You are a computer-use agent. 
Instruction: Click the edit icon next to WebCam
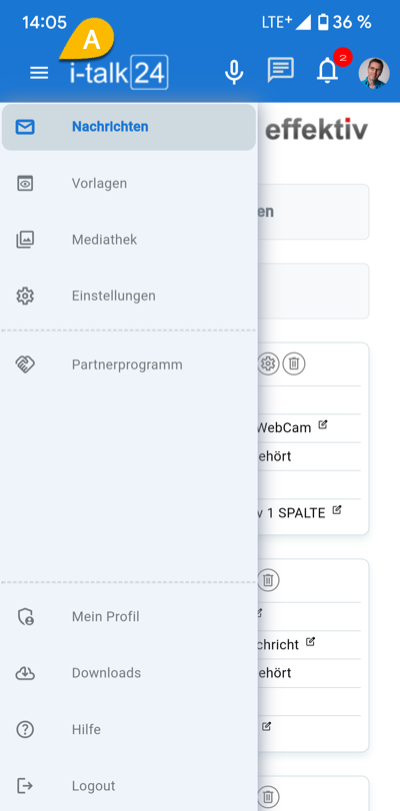point(323,425)
